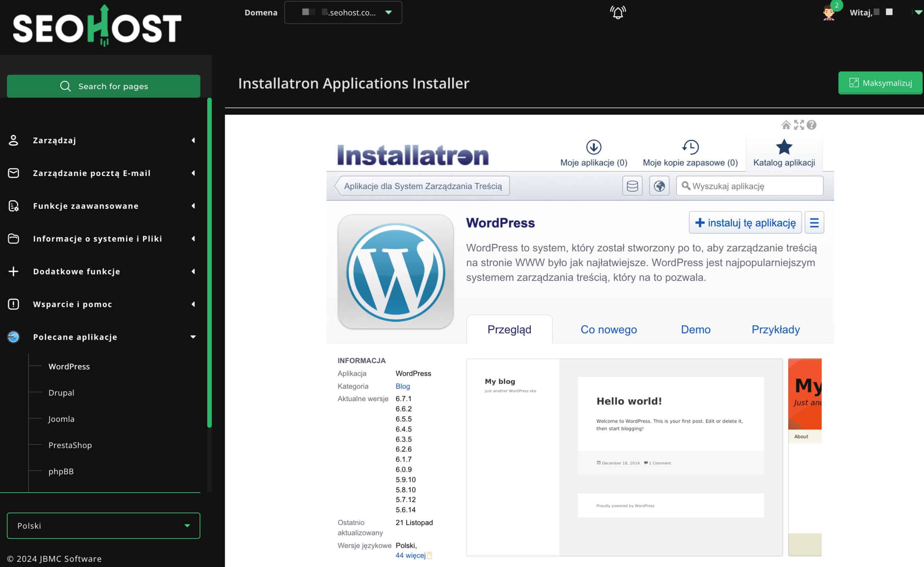Open the WordPress hamburger options menu
The image size is (924, 567).
click(x=814, y=223)
